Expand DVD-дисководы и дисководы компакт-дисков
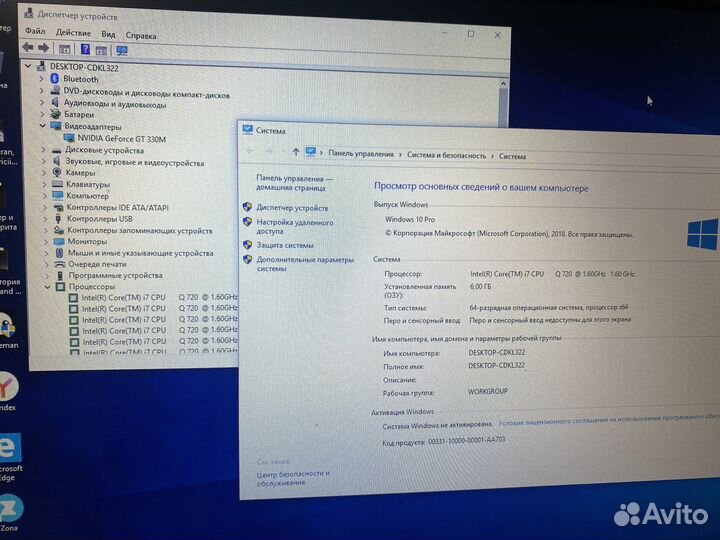This screenshot has width=720, height=540. [x=42, y=90]
